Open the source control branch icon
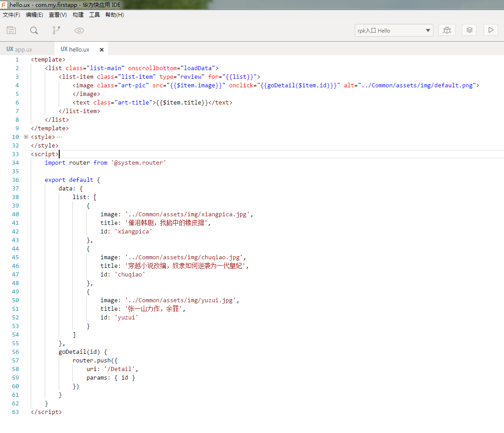The width and height of the screenshot is (504, 433). coord(56,30)
